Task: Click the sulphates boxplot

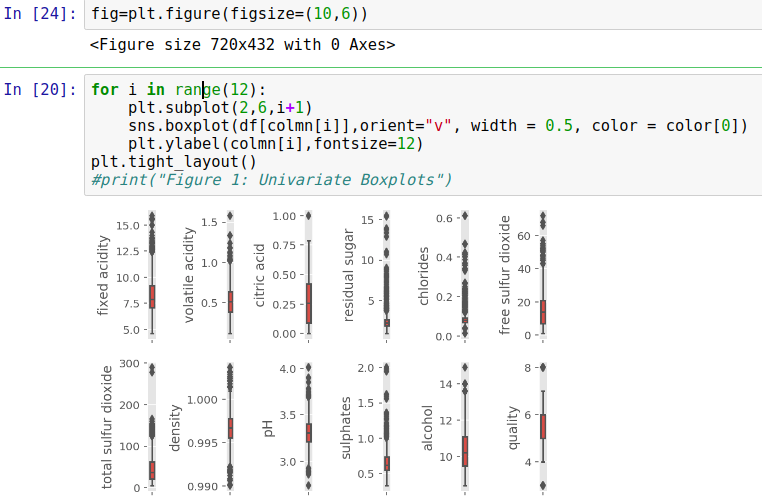Action: click(387, 426)
